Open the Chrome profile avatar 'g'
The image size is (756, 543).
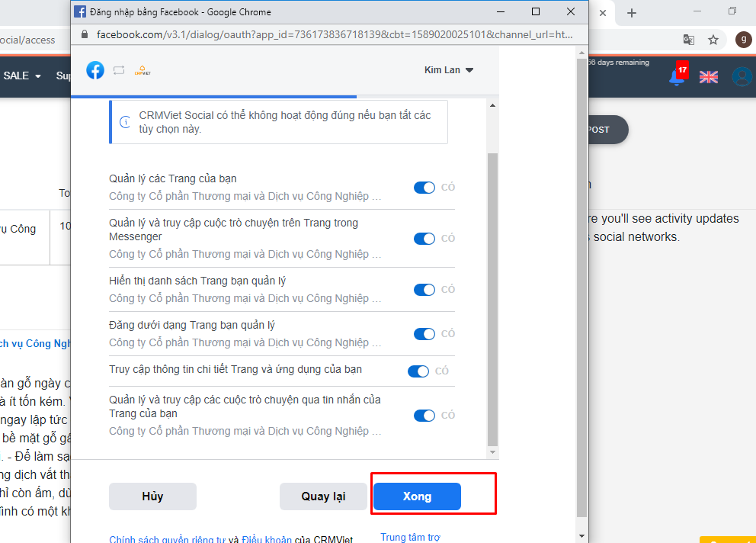click(744, 40)
